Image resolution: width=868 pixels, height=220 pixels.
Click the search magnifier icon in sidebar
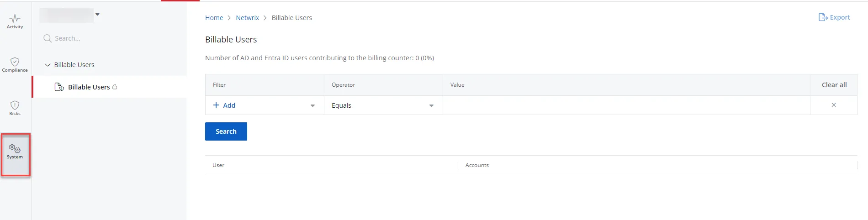tap(48, 38)
